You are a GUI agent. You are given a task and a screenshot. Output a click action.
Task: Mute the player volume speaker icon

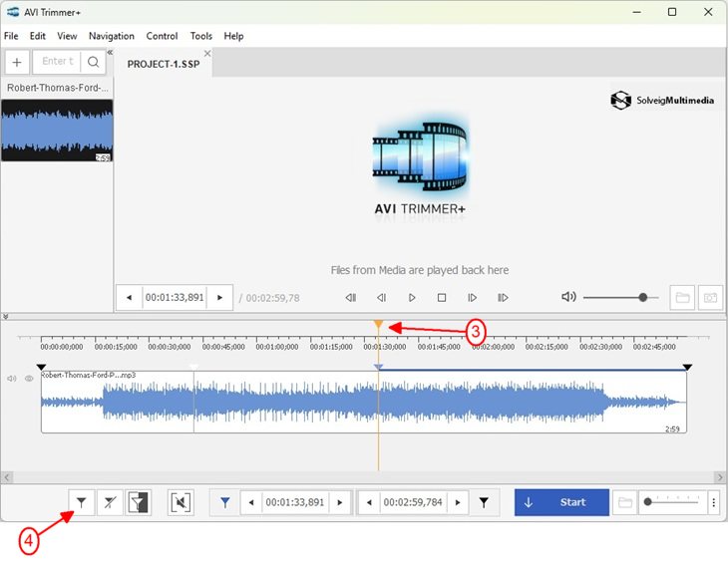point(568,297)
